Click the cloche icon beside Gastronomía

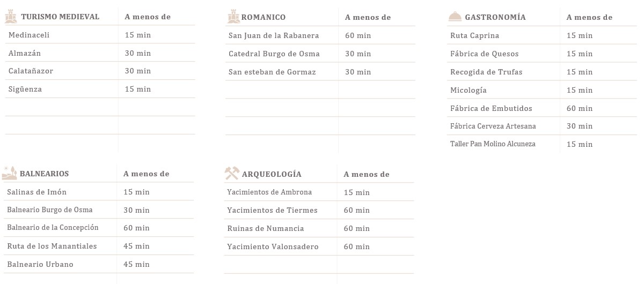[455, 17]
